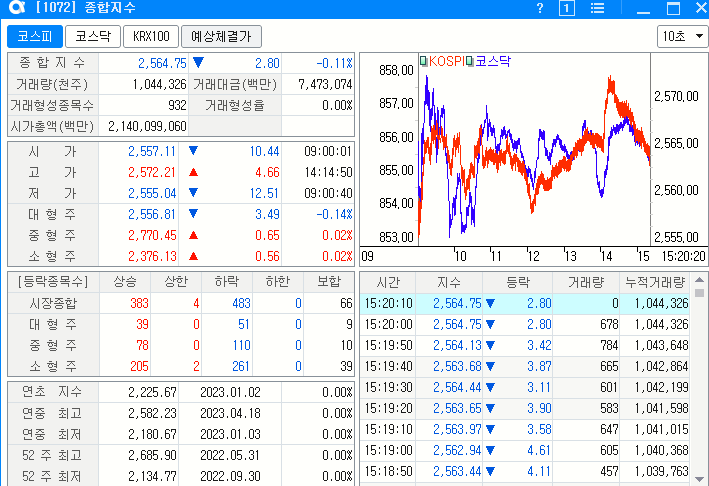Click the 52 주 최저 value 2,134.77
The height and width of the screenshot is (486, 709).
tap(152, 476)
